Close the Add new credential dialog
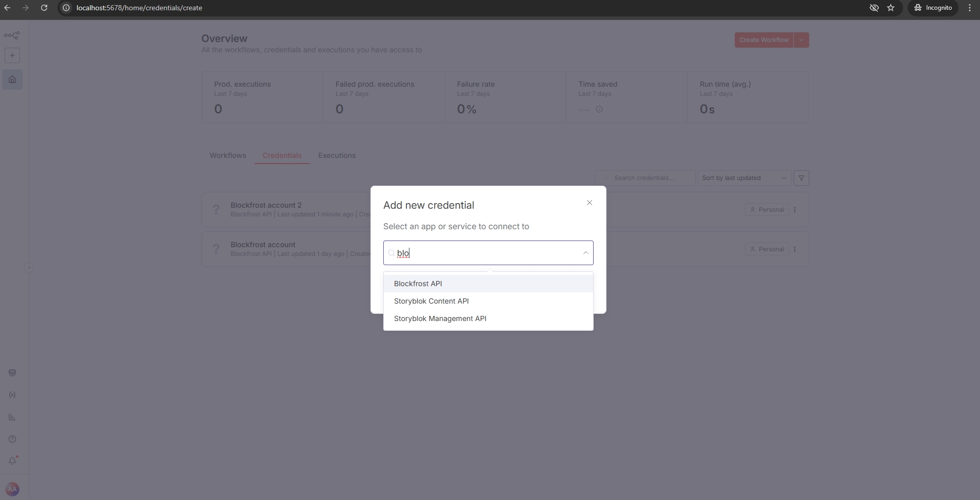This screenshot has width=980, height=500. 590,203
